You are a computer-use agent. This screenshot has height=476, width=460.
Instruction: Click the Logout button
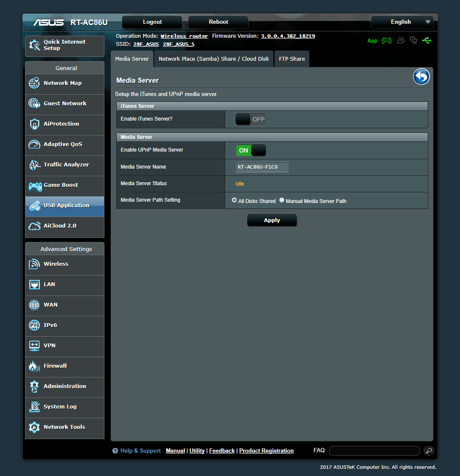coord(152,22)
